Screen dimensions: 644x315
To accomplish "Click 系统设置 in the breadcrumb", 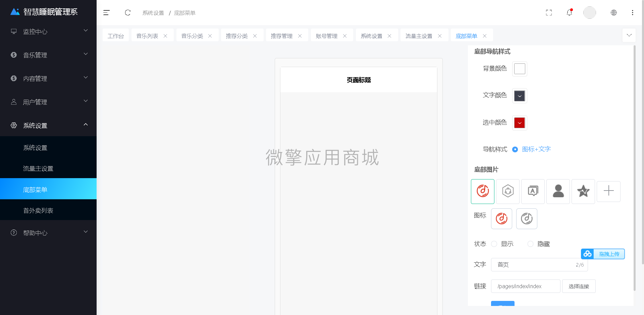I will point(153,13).
